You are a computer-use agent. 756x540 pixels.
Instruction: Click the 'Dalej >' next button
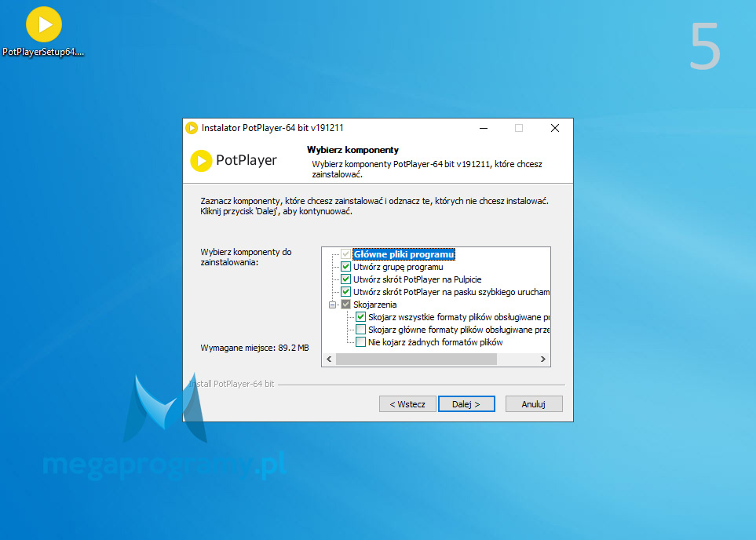pos(466,404)
